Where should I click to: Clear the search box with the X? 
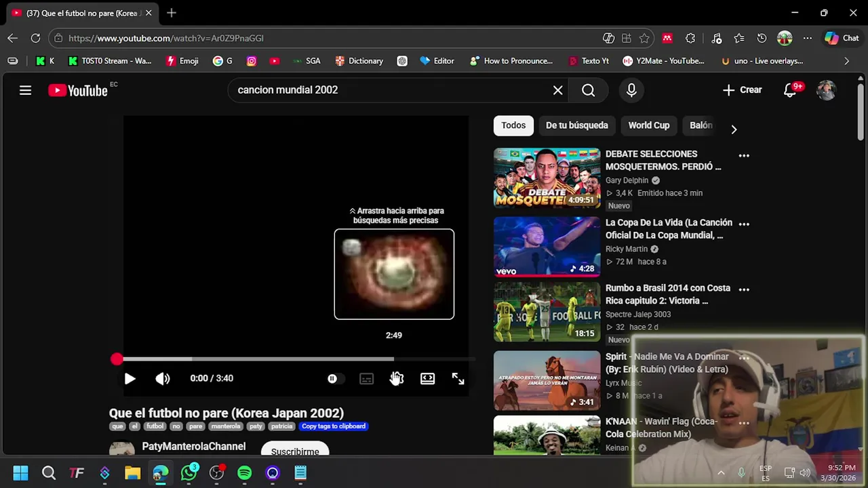557,90
